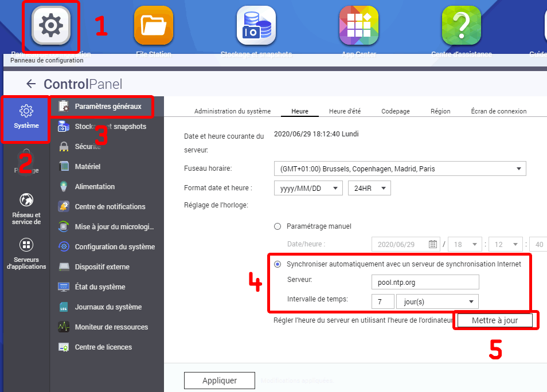Switch to the Heure d'été tab
Screen dimensions: 547x392
[345, 111]
